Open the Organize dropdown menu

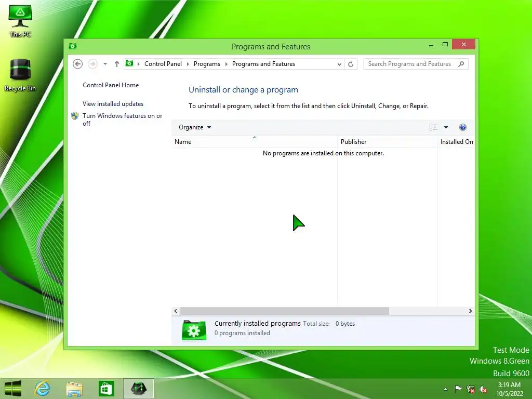pos(195,127)
